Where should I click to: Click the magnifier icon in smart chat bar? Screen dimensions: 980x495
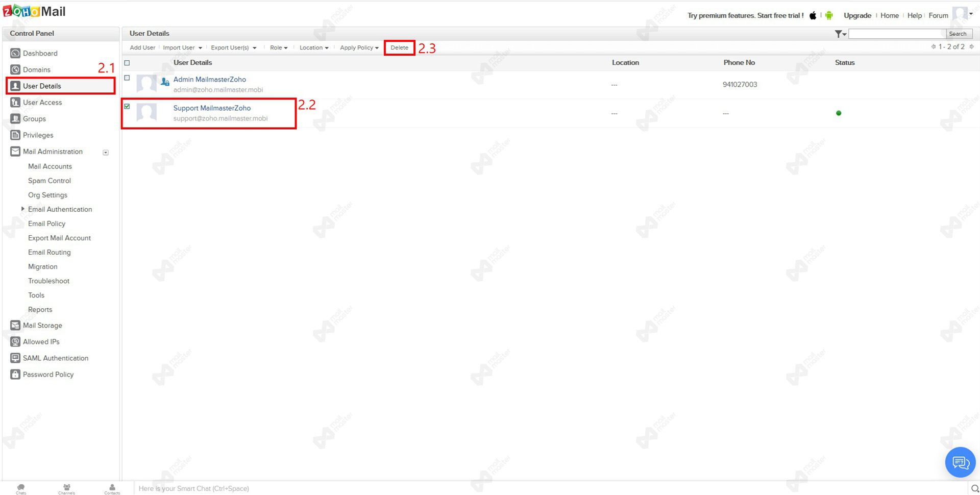click(x=974, y=488)
